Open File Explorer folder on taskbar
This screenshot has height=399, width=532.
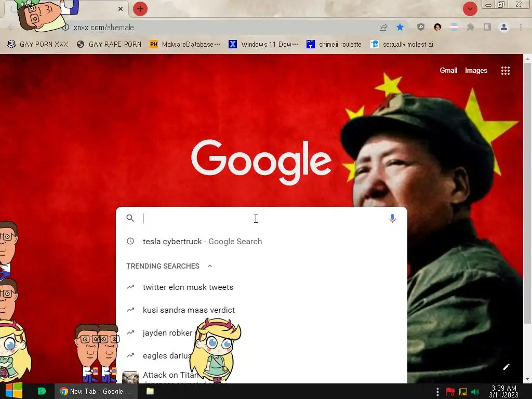[x=150, y=391]
